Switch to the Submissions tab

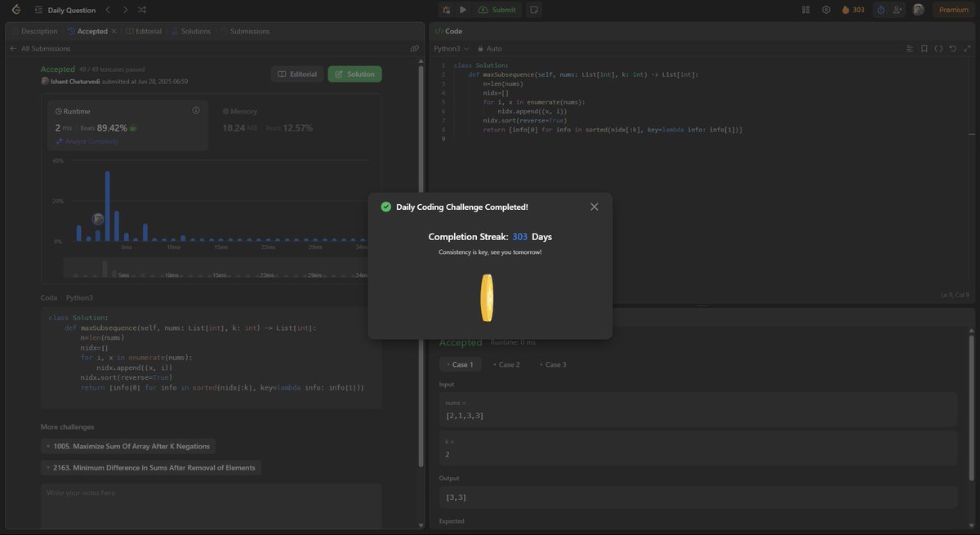pyautogui.click(x=245, y=31)
